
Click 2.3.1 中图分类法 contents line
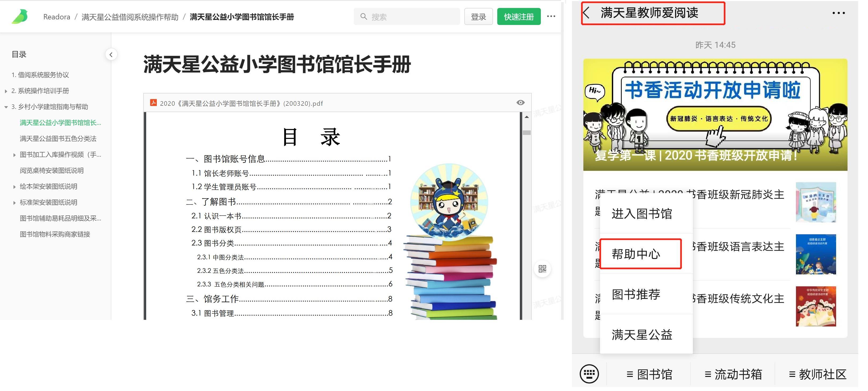tap(295, 257)
